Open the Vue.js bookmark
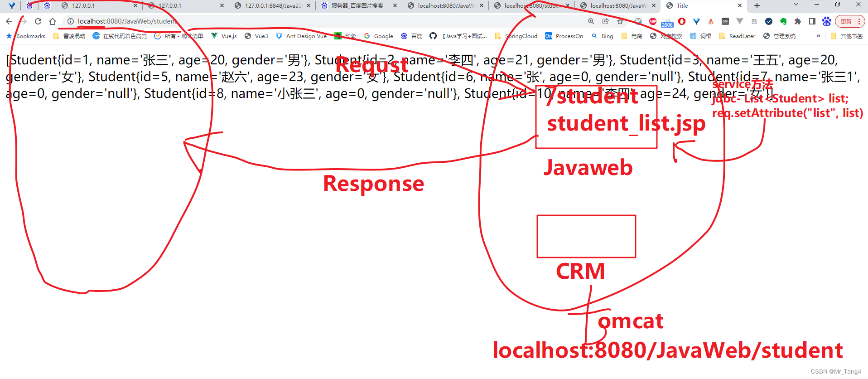Screen dimensions: 868x379 224,36
